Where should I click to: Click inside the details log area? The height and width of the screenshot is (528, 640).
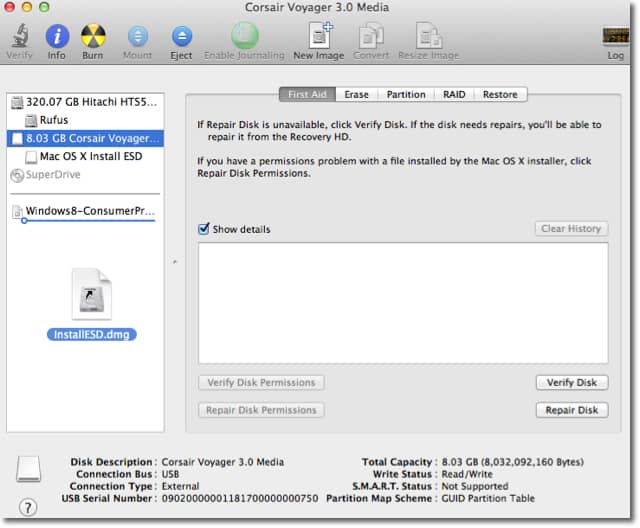(x=403, y=303)
